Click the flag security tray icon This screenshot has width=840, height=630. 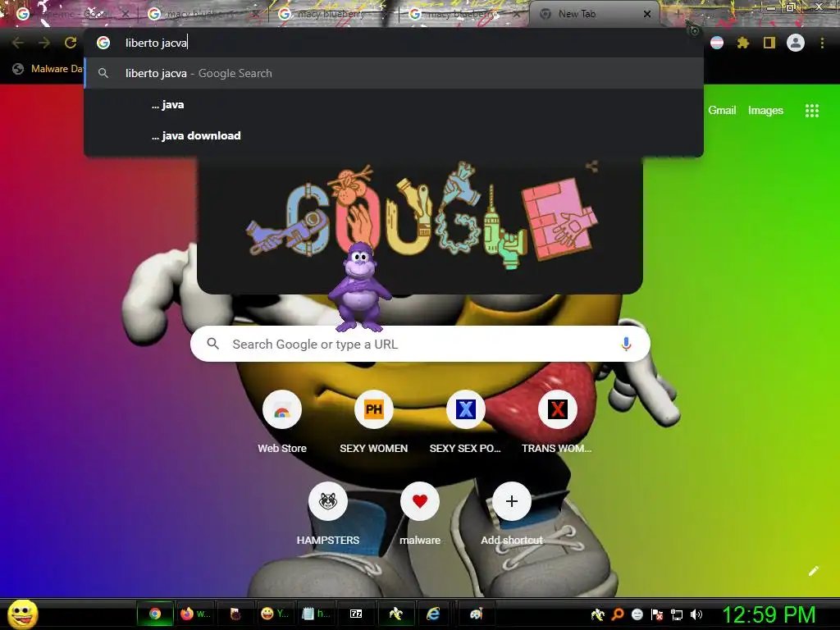tap(657, 614)
